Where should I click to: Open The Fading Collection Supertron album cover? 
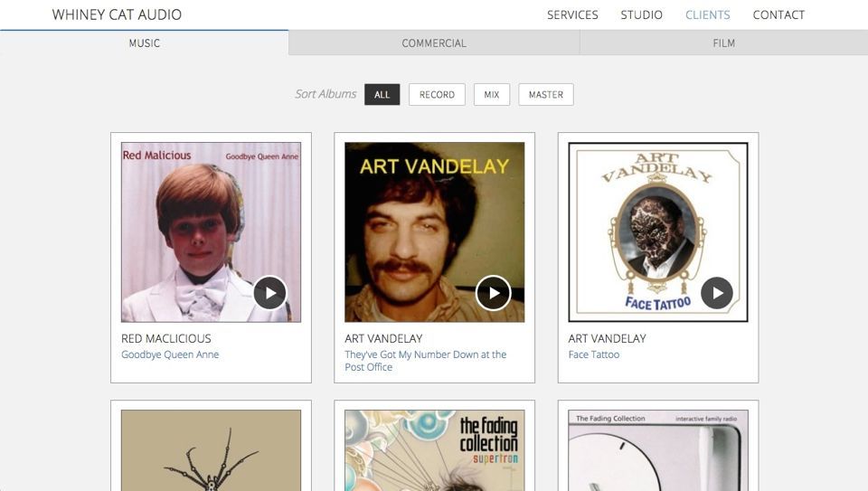pyautogui.click(x=434, y=450)
